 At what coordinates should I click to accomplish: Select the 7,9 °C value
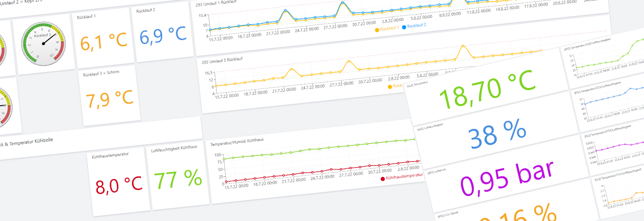109,99
